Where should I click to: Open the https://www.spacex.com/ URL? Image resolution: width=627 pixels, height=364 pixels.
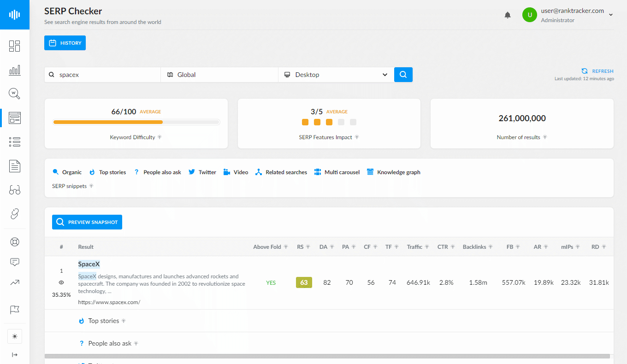[109, 302]
